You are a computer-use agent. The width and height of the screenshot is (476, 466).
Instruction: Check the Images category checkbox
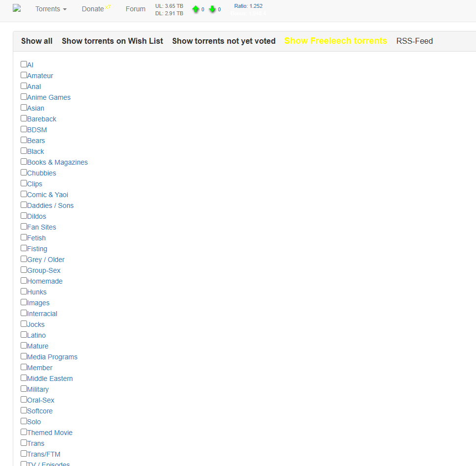pyautogui.click(x=24, y=302)
